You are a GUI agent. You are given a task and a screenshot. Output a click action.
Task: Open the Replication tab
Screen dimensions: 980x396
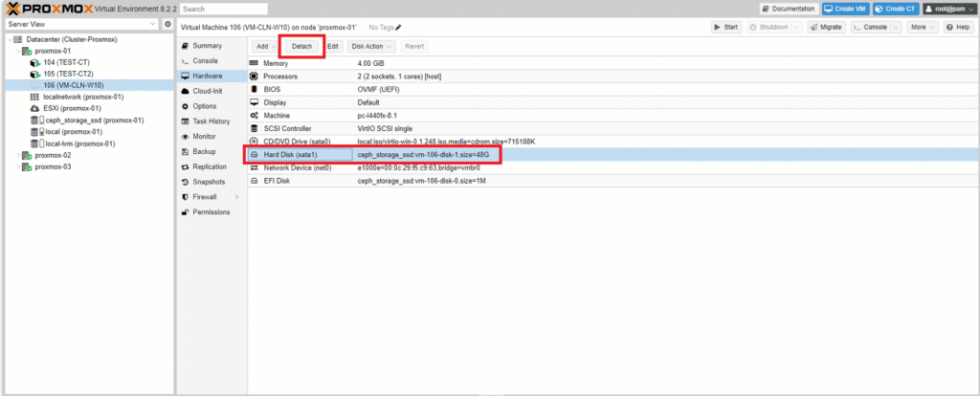tap(212, 166)
